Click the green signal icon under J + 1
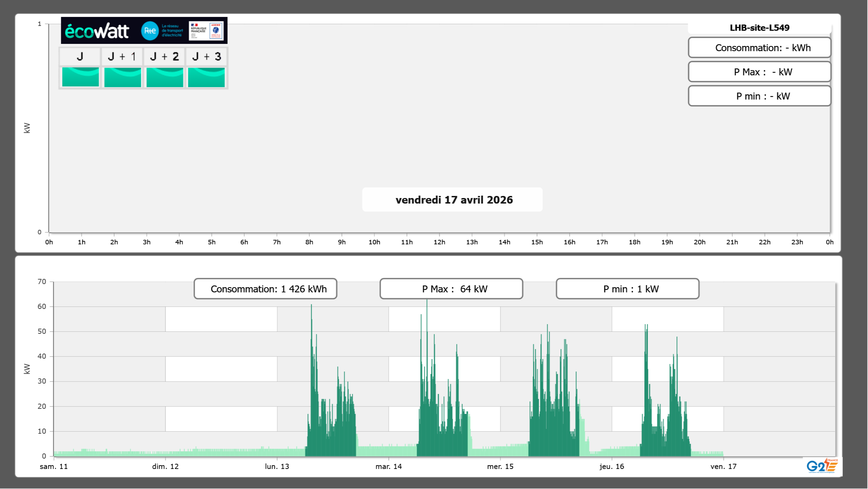 tap(122, 77)
